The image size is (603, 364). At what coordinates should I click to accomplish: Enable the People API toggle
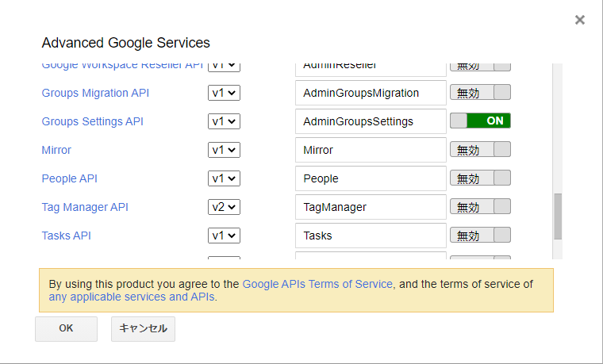coord(480,178)
